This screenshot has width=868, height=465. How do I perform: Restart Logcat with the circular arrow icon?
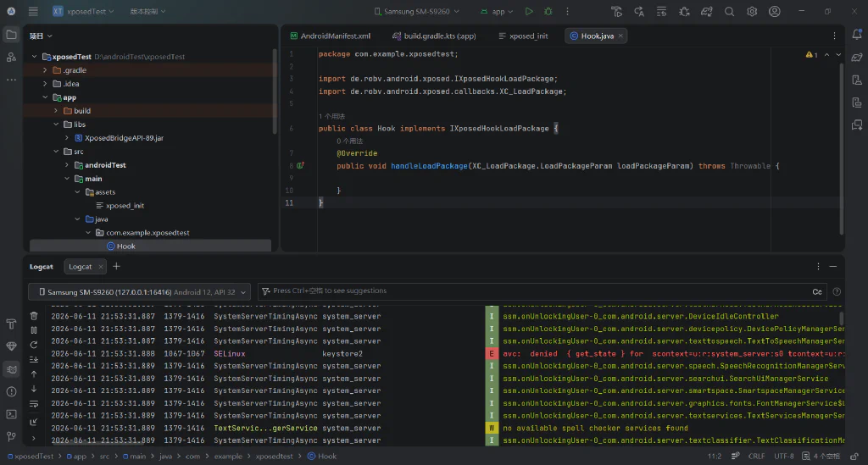(34, 345)
